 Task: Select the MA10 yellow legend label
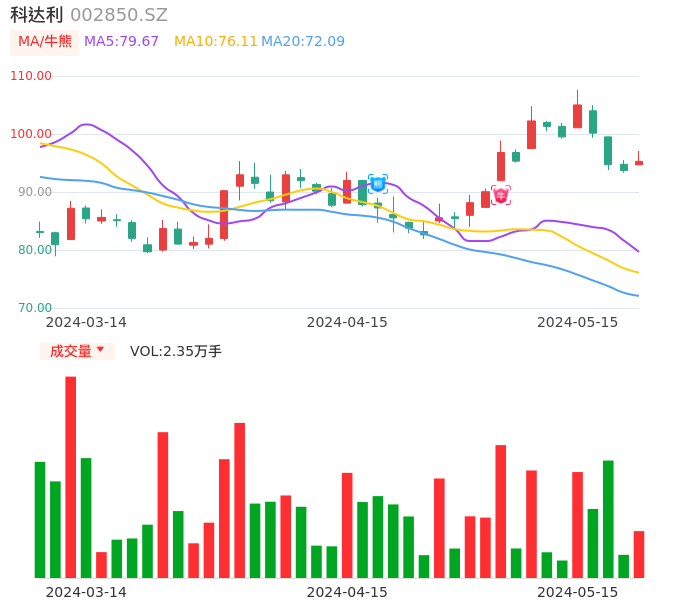coord(216,42)
